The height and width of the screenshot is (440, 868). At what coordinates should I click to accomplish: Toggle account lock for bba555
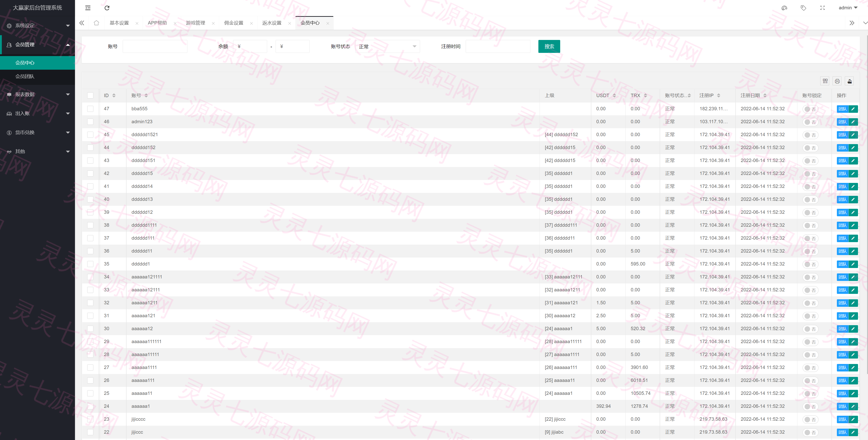point(810,109)
